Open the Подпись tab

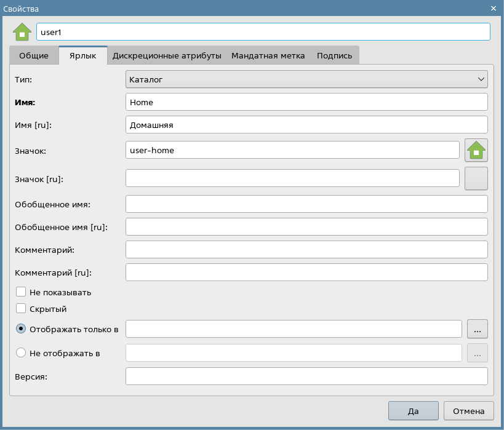[334, 55]
